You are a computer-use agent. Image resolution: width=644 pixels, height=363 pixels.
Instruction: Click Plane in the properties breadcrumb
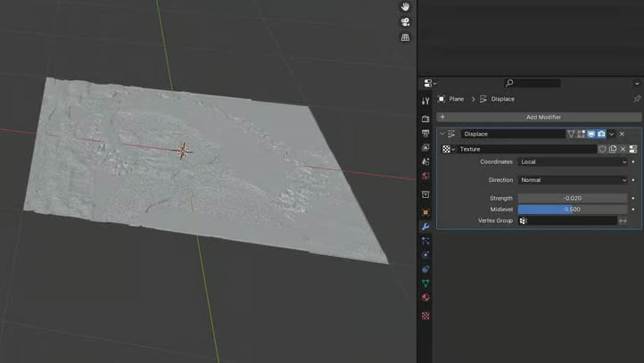coord(456,99)
